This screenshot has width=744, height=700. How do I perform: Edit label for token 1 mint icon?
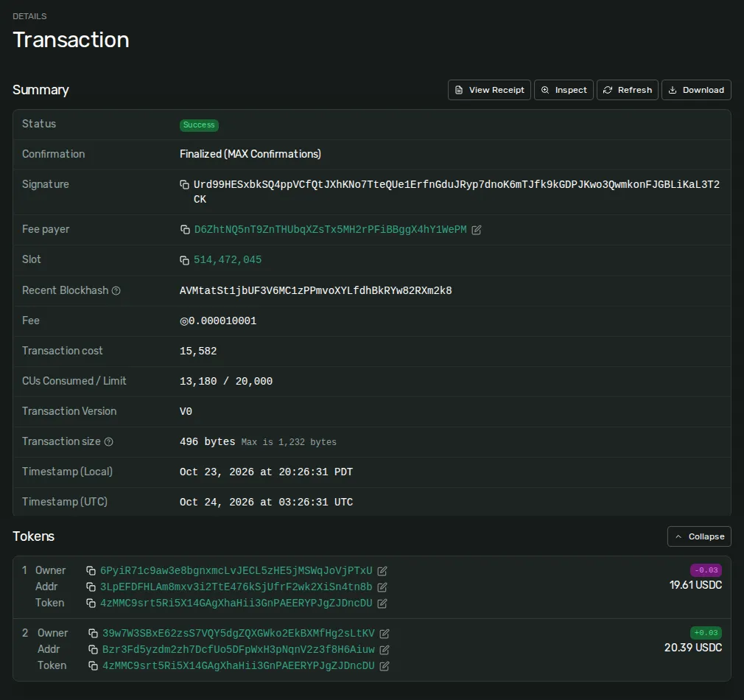(382, 603)
